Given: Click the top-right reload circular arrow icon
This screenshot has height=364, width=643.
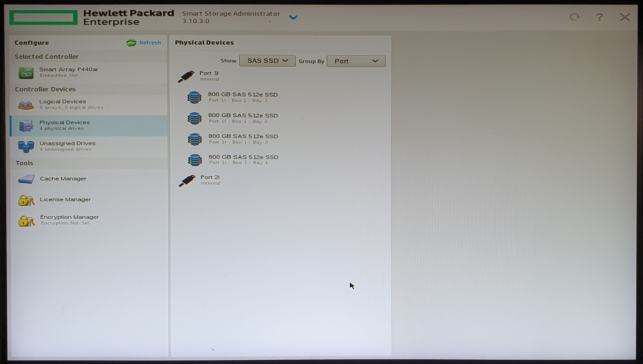Looking at the screenshot, I should pyautogui.click(x=575, y=17).
